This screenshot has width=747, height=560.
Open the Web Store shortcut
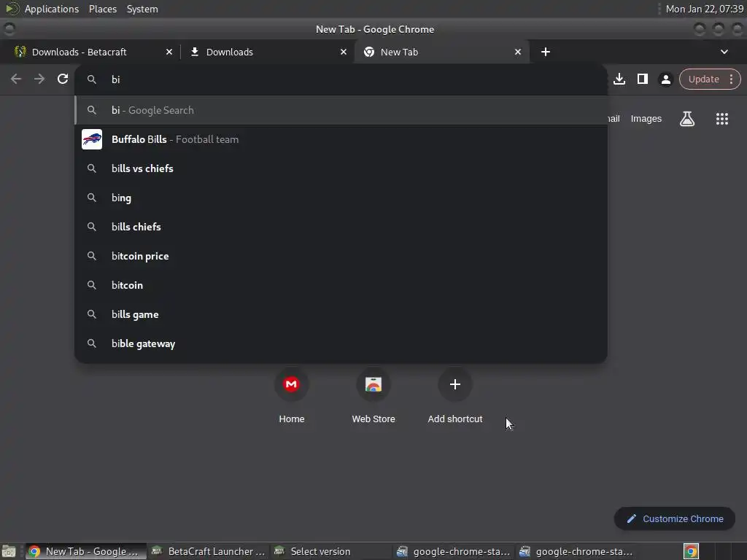[x=373, y=396]
